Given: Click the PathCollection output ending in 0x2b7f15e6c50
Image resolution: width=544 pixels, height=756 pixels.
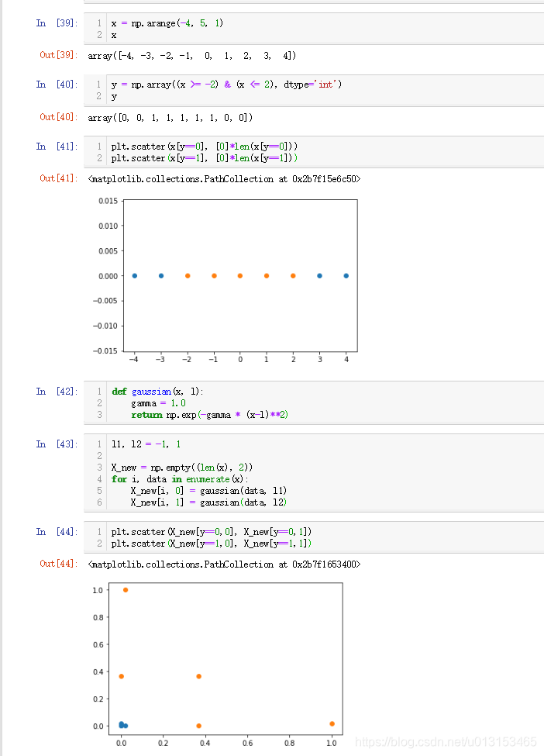Looking at the screenshot, I should 224,179.
